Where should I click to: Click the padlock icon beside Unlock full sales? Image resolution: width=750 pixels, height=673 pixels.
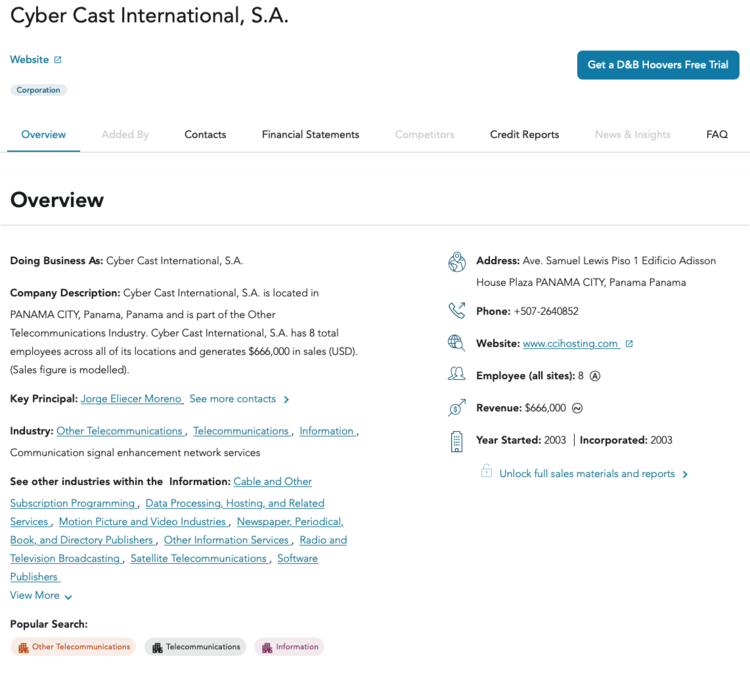[x=486, y=471]
